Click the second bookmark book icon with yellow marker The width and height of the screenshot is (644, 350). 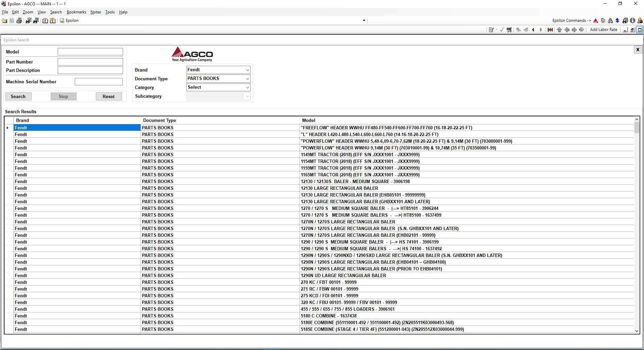pos(53,21)
